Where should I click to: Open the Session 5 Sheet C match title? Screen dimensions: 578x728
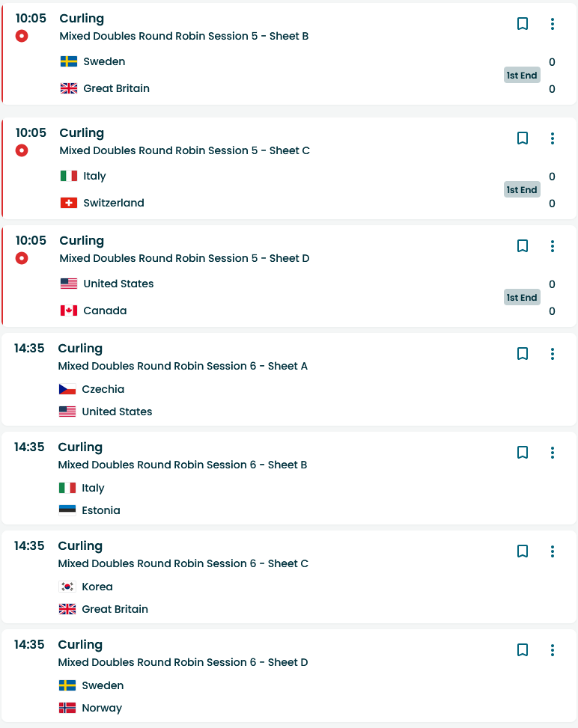184,150
